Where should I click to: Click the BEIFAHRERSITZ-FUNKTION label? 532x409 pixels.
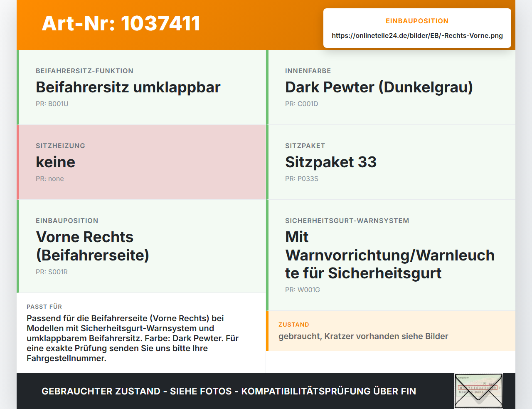(84, 71)
